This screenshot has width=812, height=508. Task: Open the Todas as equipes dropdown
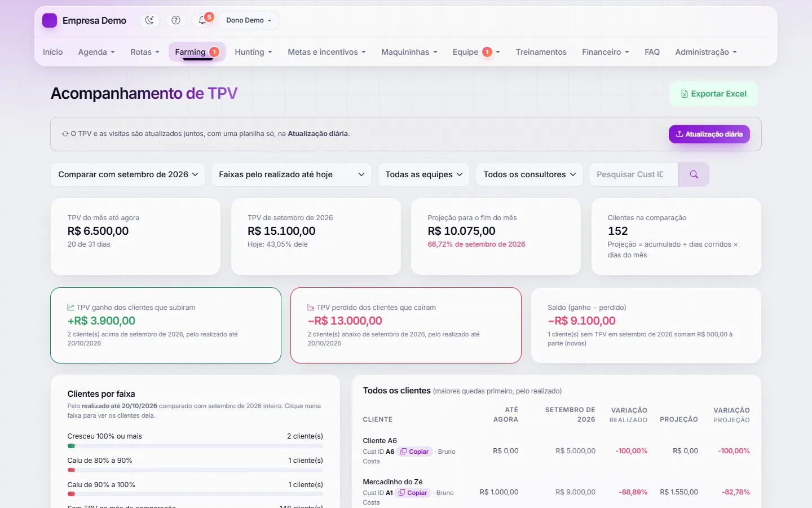tap(423, 174)
